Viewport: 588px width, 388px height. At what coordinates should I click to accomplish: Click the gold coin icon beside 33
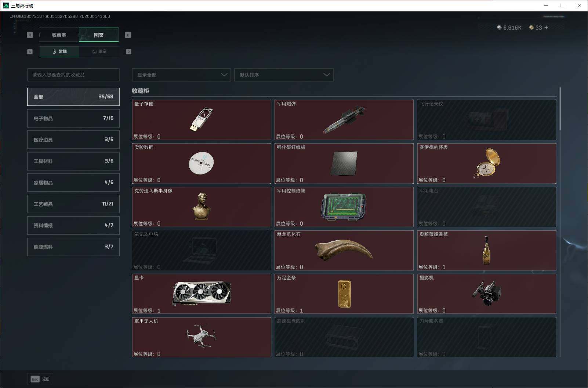click(531, 28)
